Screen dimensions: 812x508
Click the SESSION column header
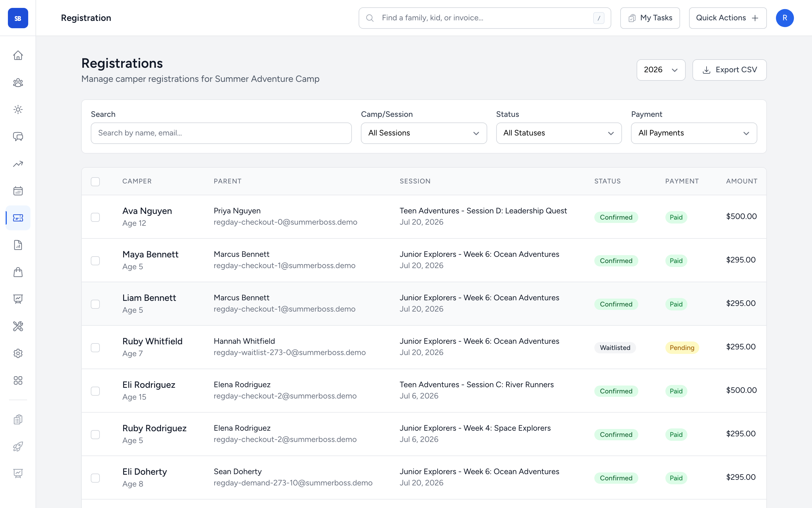[415, 181]
